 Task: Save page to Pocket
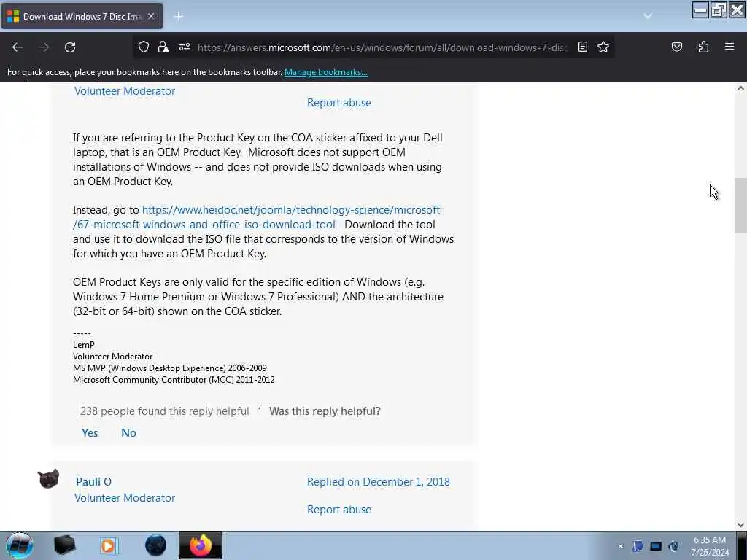point(677,47)
